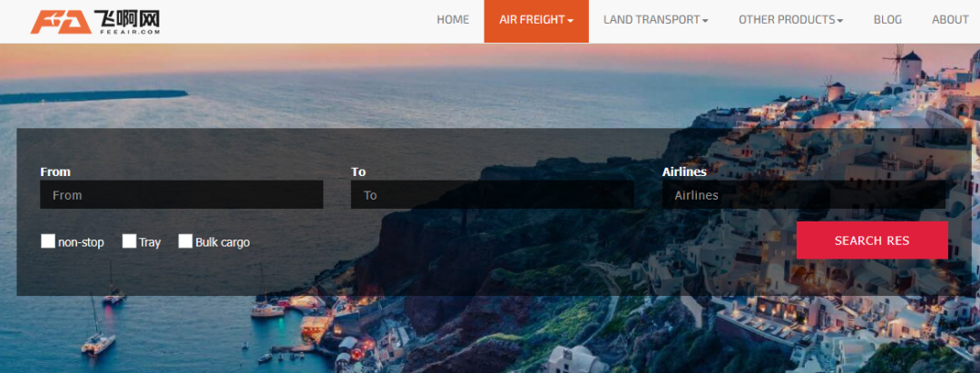The width and height of the screenshot is (980, 373).
Task: Click the Airlines input field
Action: 804,195
